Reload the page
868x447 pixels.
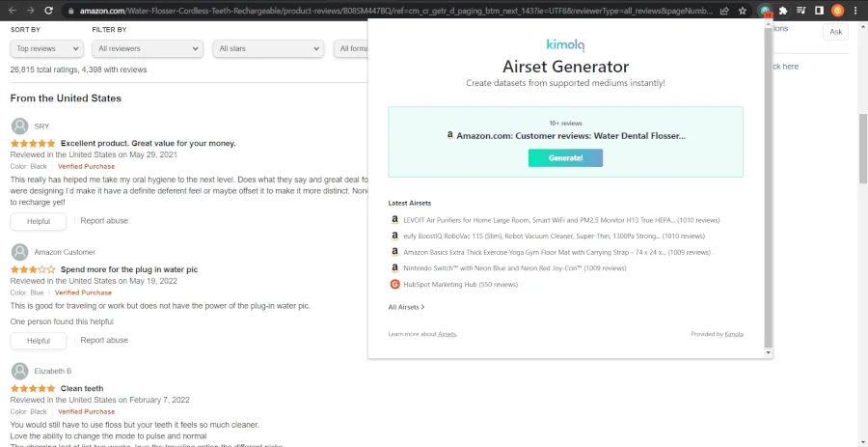coord(49,11)
